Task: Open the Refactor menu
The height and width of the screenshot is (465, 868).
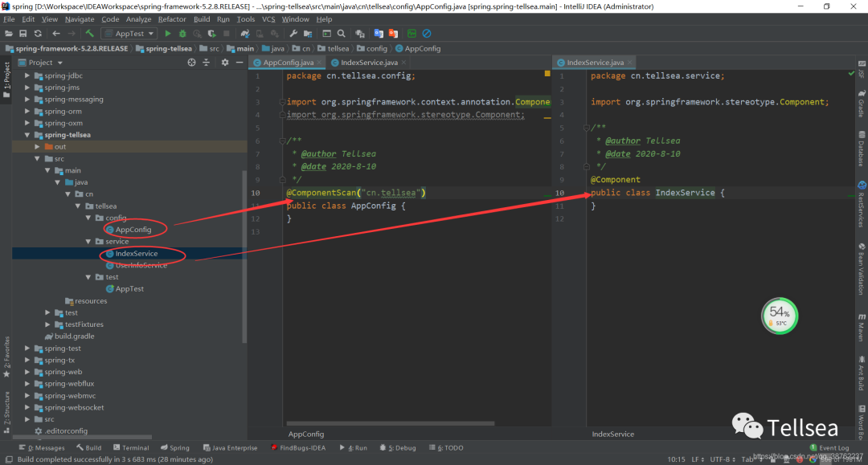Action: click(172, 19)
